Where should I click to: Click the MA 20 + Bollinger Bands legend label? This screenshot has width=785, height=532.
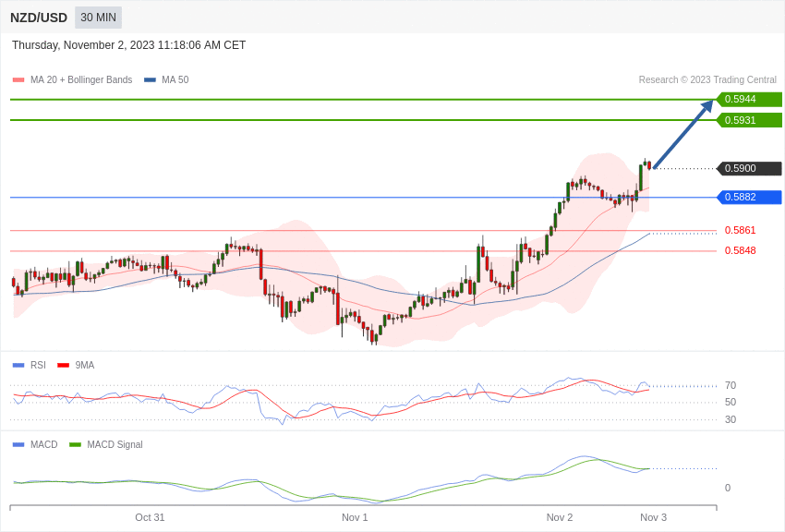point(81,79)
